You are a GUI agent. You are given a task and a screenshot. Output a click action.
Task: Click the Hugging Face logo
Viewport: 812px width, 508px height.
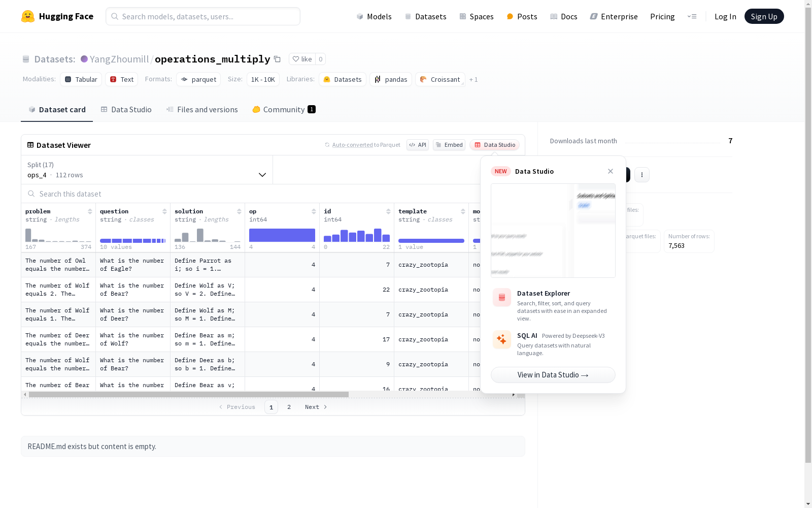tap(57, 16)
